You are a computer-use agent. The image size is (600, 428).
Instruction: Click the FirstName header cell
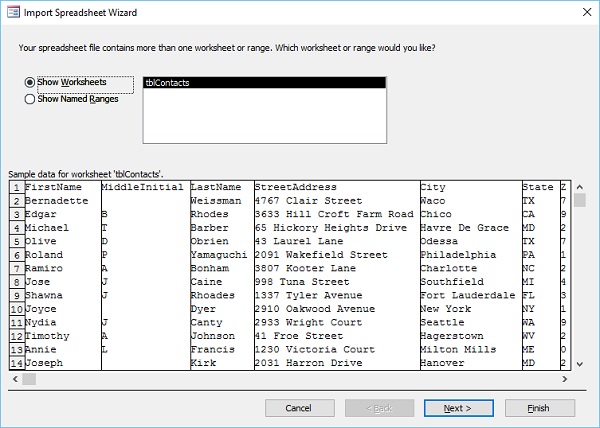coord(53,187)
